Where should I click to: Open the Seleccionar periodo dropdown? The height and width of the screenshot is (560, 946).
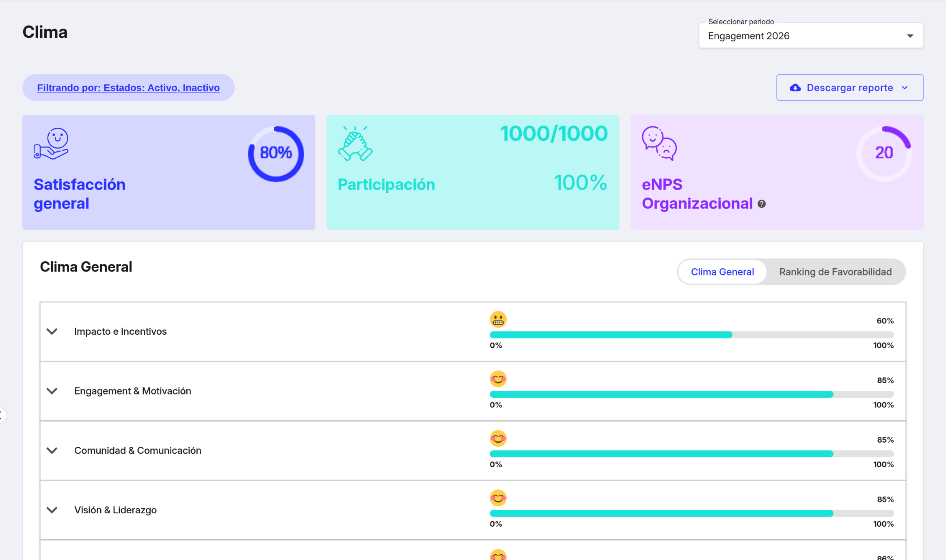click(811, 36)
